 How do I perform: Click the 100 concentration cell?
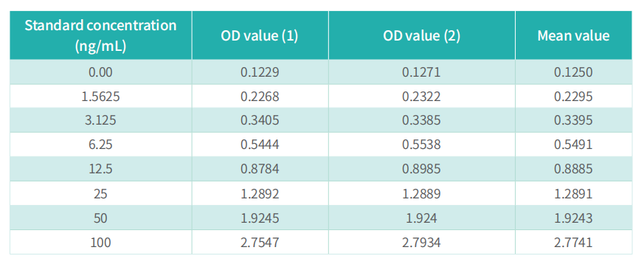tap(100, 243)
